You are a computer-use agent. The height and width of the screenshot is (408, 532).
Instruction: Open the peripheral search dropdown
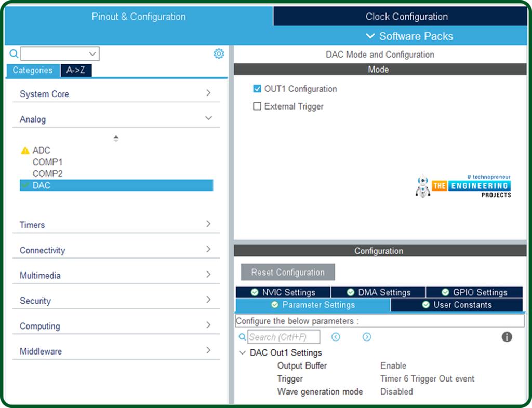(92, 53)
